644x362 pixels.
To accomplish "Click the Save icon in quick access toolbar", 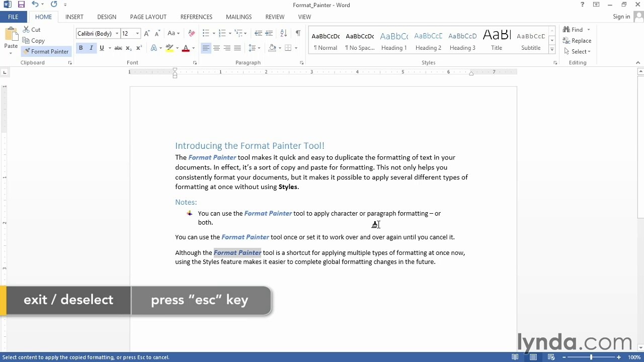I will tap(21, 5).
